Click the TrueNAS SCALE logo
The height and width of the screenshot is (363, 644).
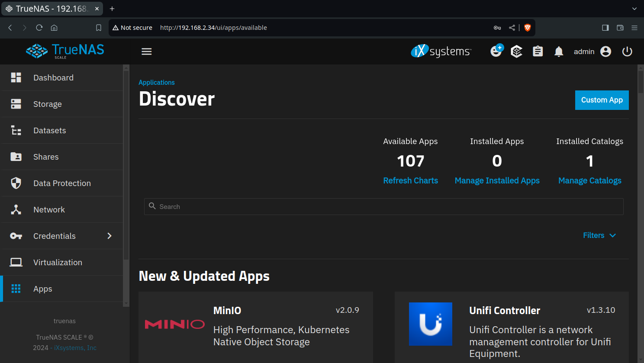coord(65,51)
